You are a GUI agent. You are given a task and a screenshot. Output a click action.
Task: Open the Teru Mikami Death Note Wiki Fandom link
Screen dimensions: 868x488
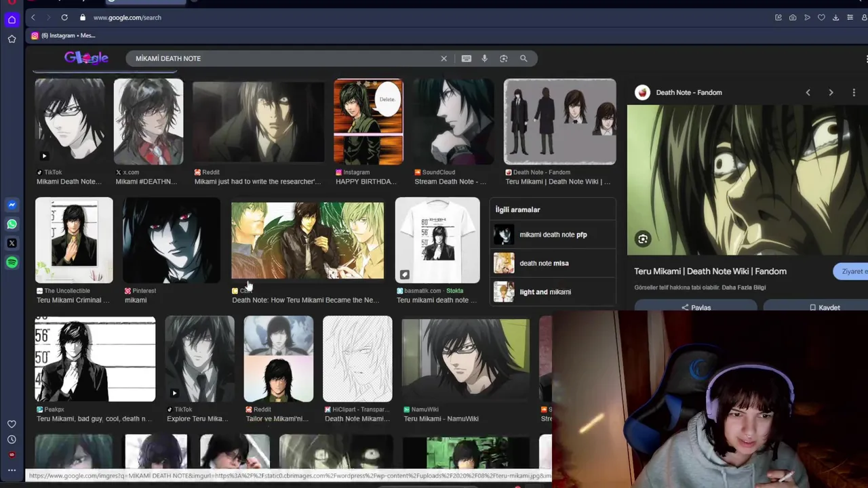[710, 271]
